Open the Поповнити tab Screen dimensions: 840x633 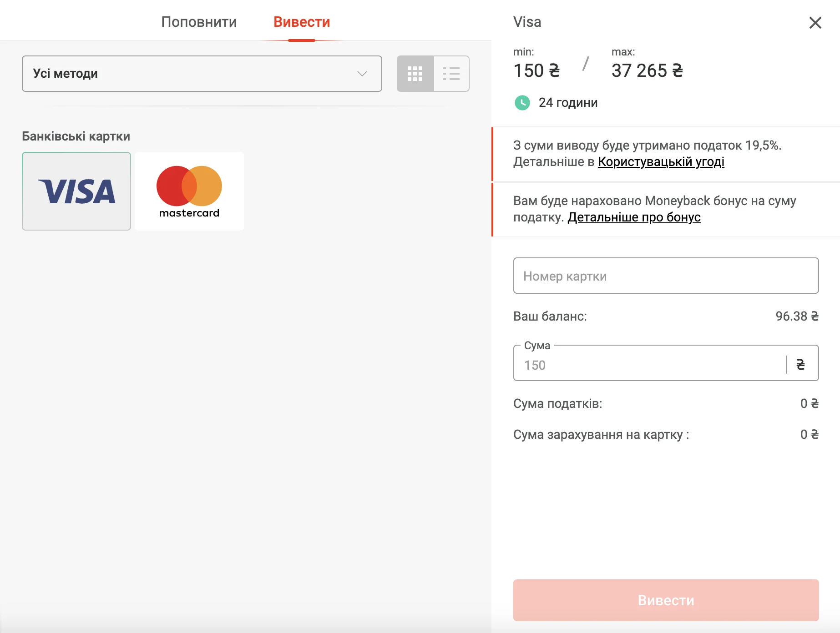(x=199, y=22)
